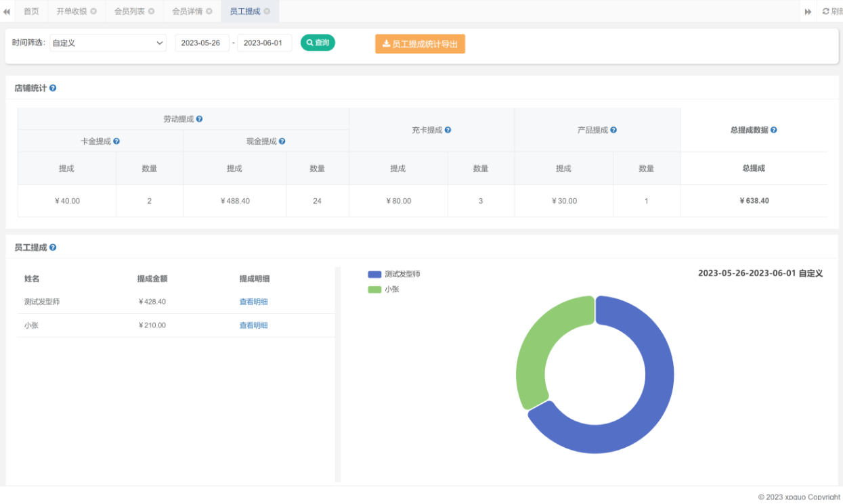The height and width of the screenshot is (504, 843).
Task: Show help for 充卡提成
Action: (x=448, y=130)
